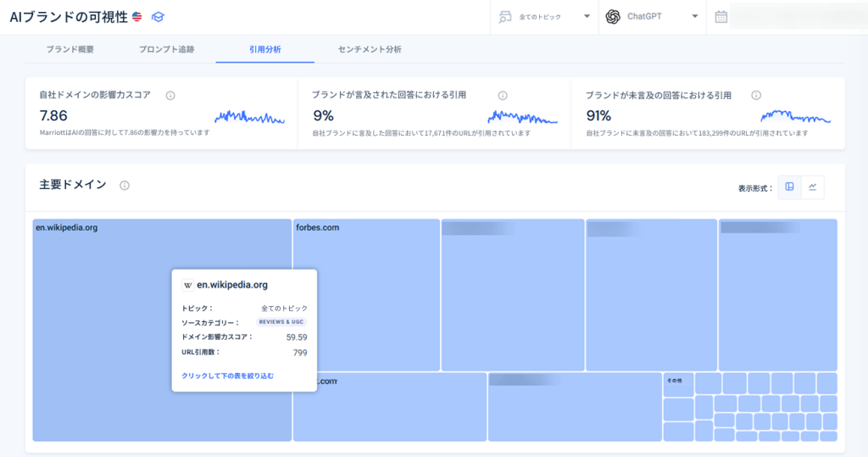
Task: Switch to treemap display view
Action: tap(789, 187)
